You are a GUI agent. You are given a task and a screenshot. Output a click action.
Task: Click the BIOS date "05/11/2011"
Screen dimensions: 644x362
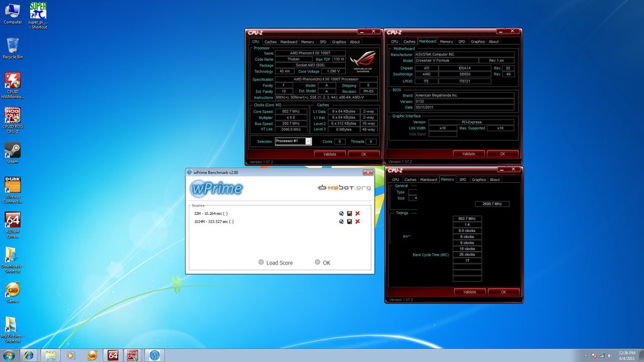coord(464,107)
